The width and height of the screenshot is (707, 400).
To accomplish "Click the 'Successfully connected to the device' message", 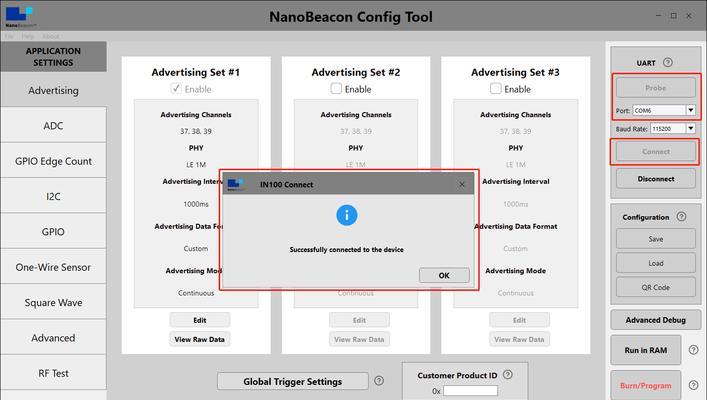I will pos(346,249).
